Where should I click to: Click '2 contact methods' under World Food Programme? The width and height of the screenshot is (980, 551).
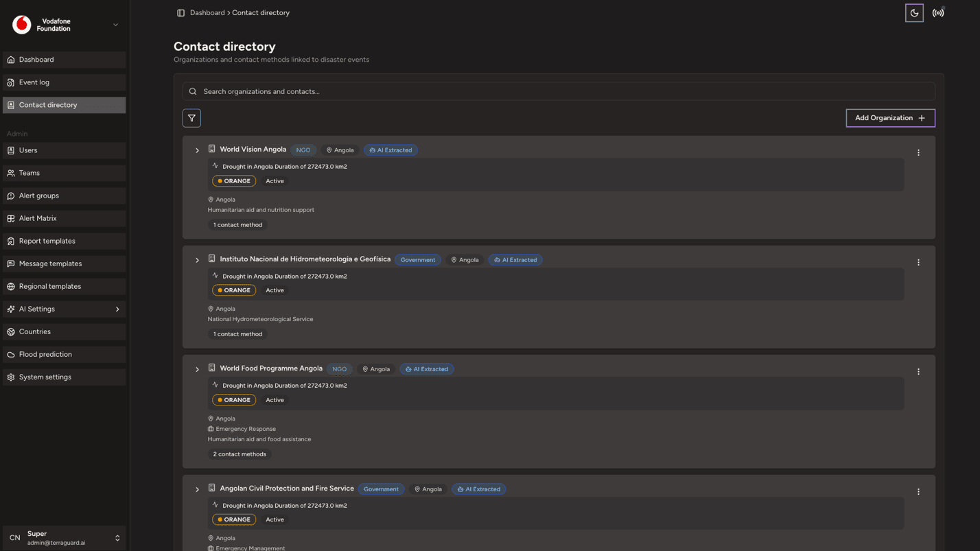point(240,454)
